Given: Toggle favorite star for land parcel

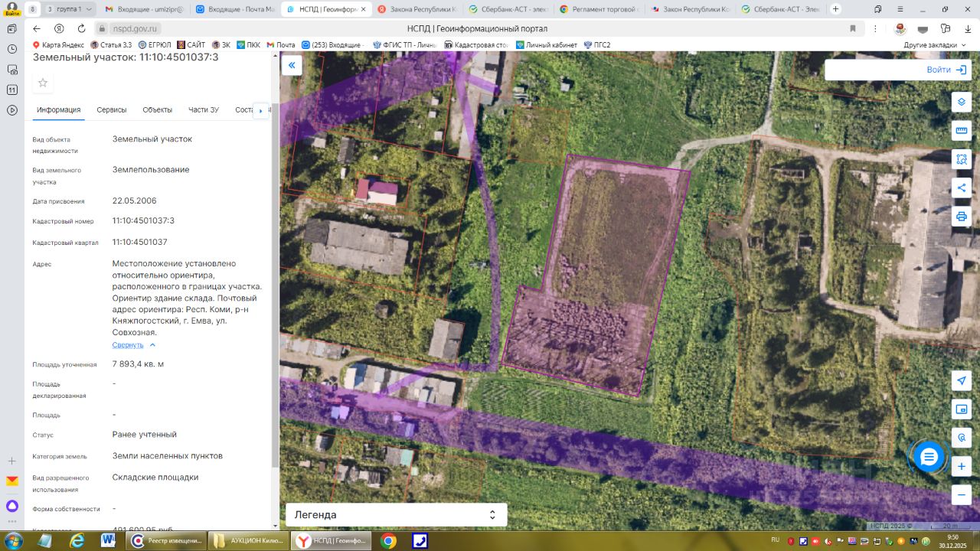Looking at the screenshot, I should click(x=43, y=83).
